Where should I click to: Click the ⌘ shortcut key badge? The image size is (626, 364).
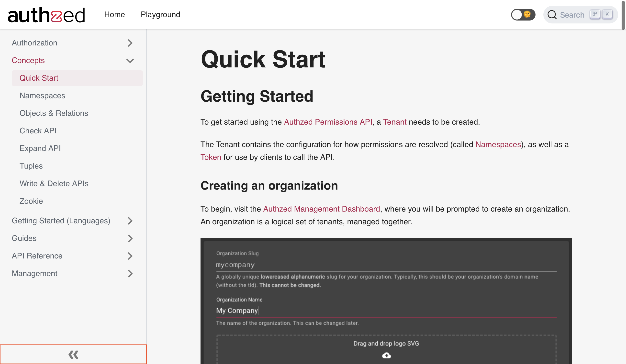coord(595,14)
